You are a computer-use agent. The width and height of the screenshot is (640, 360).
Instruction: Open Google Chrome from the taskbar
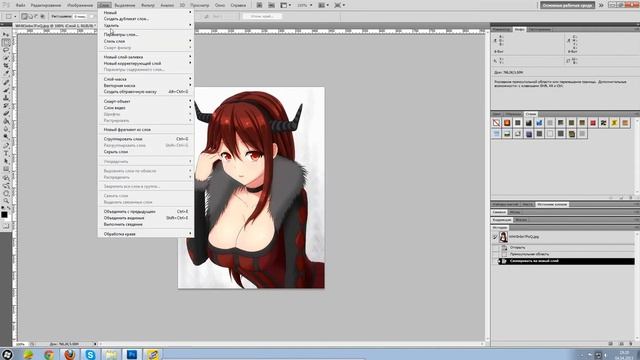pos(49,354)
